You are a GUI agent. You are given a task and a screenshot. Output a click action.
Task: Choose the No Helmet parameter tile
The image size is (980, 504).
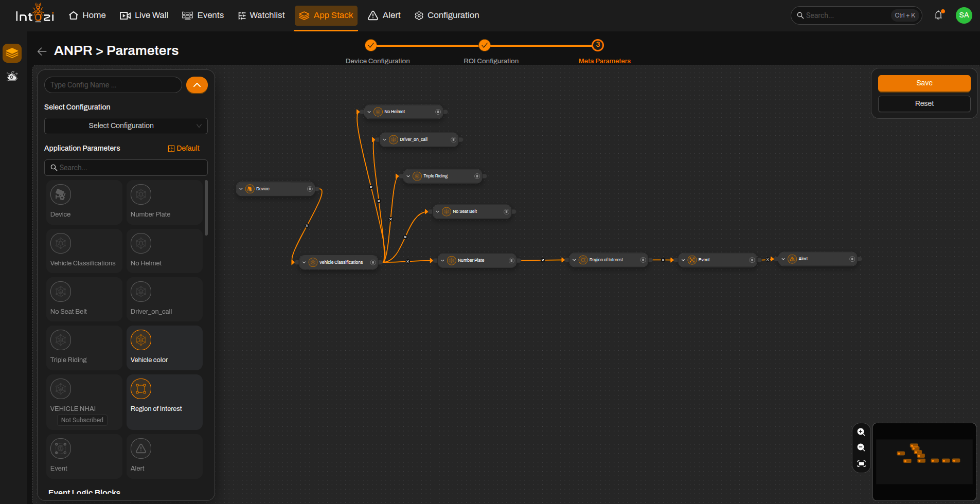click(x=165, y=251)
